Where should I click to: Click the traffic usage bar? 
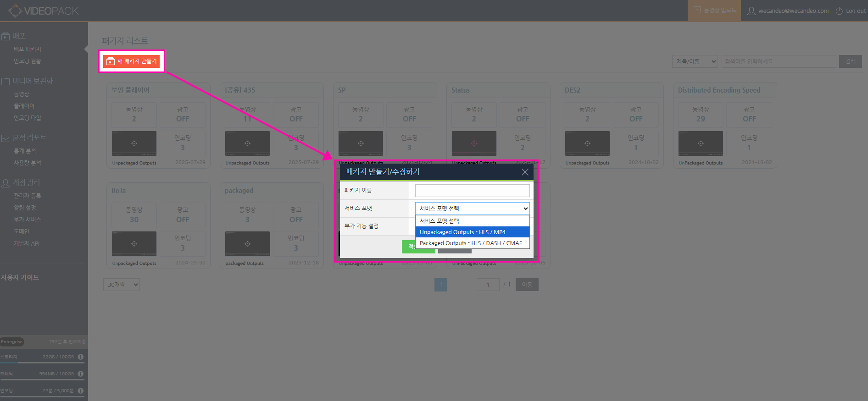point(42,379)
